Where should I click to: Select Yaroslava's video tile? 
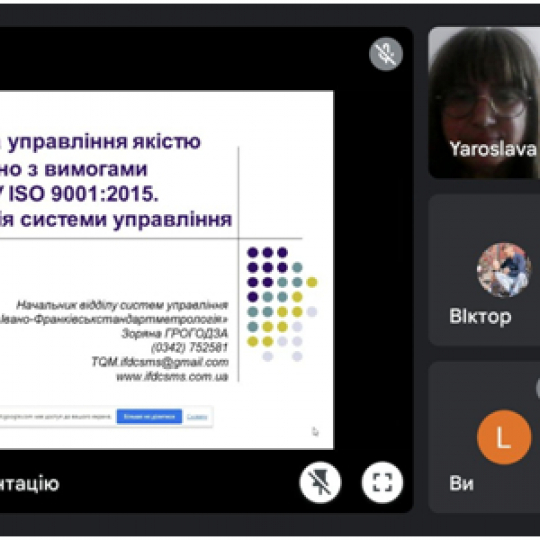point(484,102)
